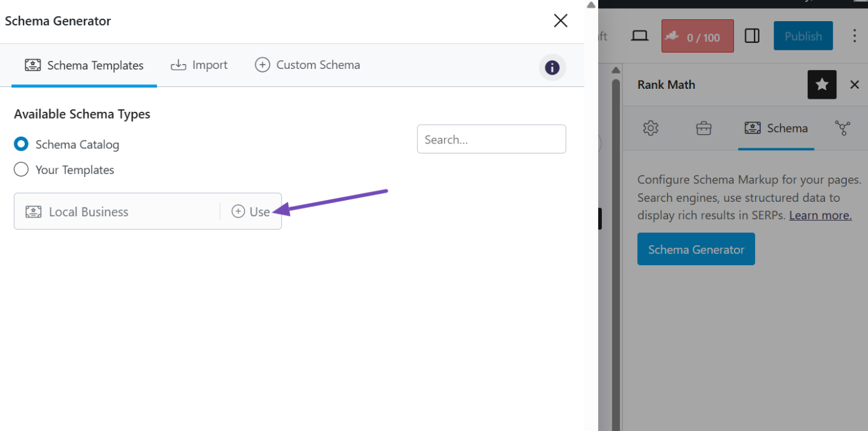Click the info icon in Schema Generator header

(x=552, y=68)
